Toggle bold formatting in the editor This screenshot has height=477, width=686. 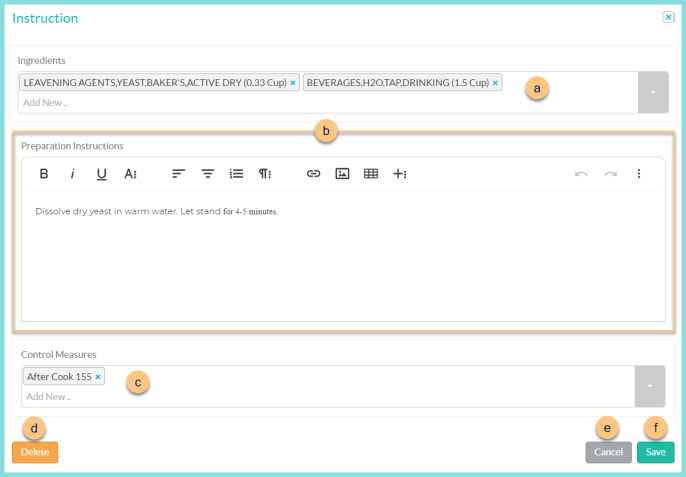[x=44, y=174]
